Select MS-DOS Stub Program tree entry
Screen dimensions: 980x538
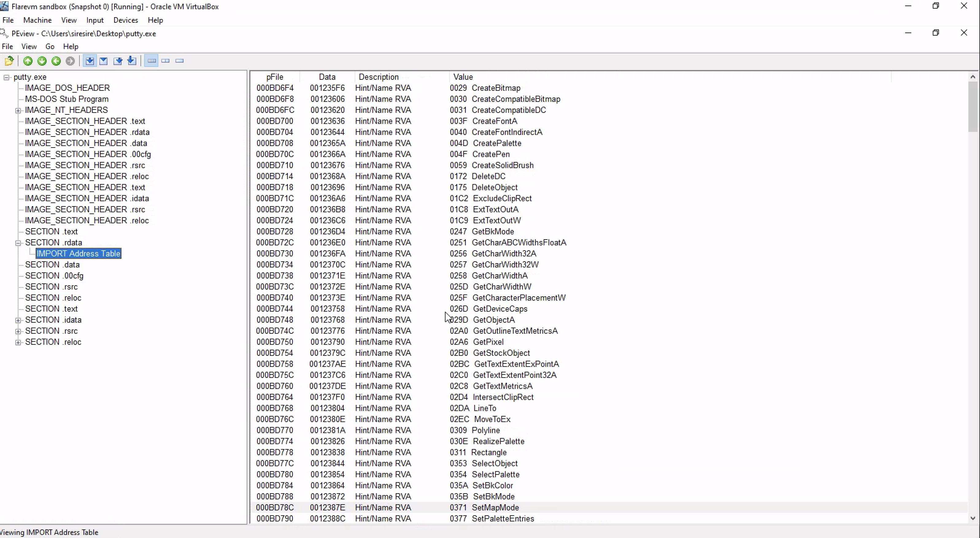(67, 99)
